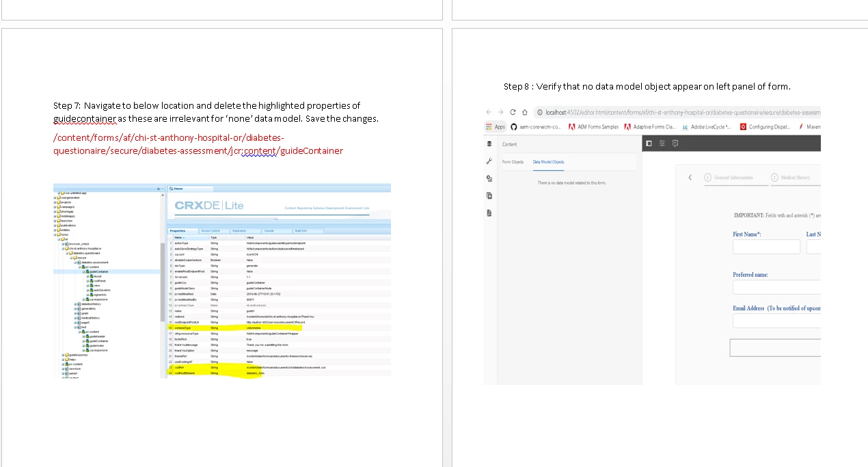868x467 pixels.
Task: Collapse the guideContainer node expander
Action: click(x=83, y=271)
